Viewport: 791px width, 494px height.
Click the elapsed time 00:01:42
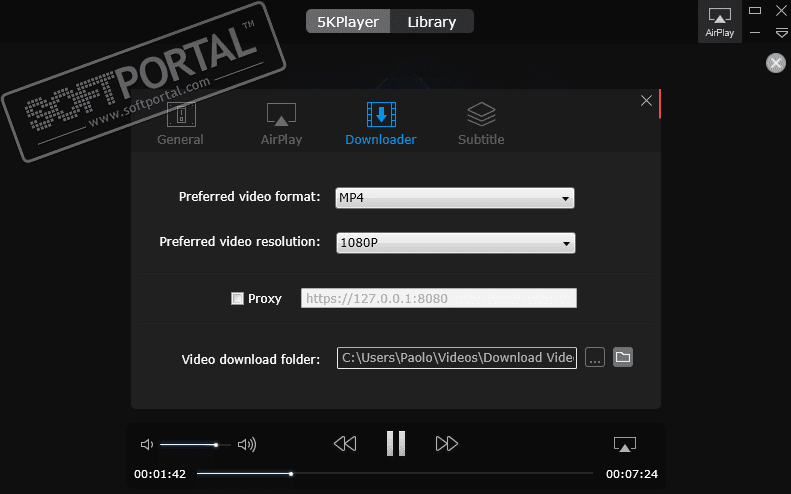click(160, 474)
